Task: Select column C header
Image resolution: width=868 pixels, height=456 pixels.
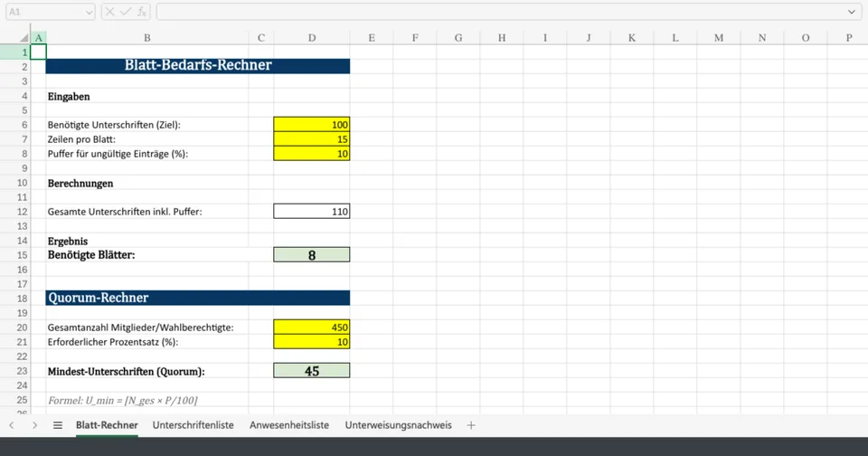Action: click(260, 38)
